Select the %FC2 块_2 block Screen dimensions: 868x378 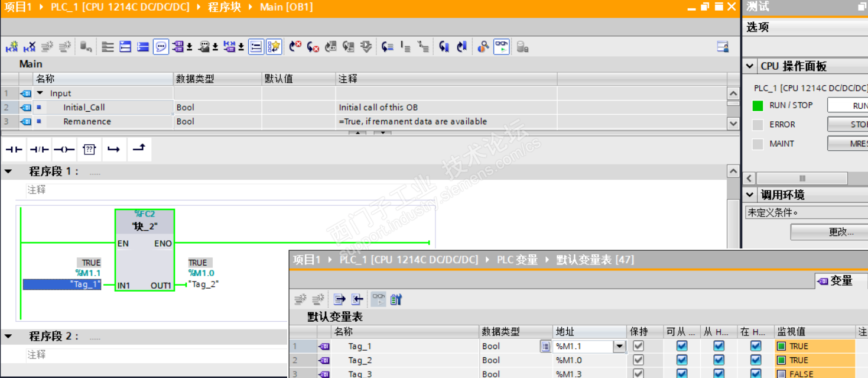coord(145,250)
